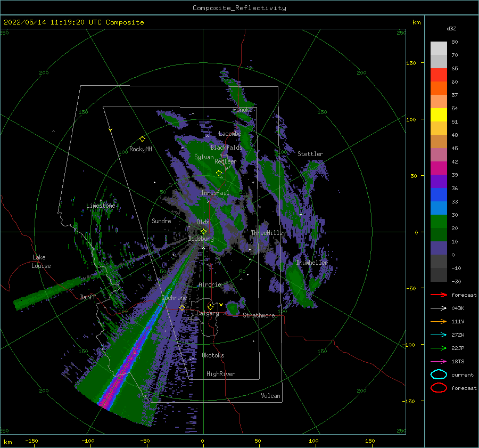Select the 20 dBZ green swatch
This screenshot has width=479, height=448.
[x=439, y=221]
